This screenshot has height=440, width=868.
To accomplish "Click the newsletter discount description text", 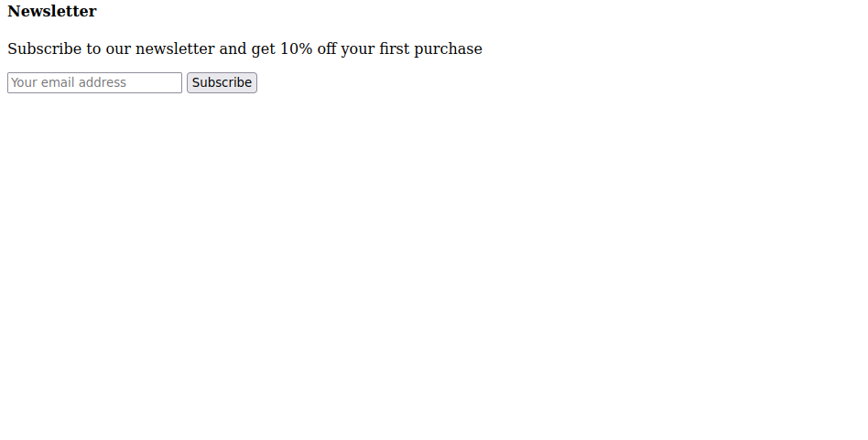I will tap(244, 48).
